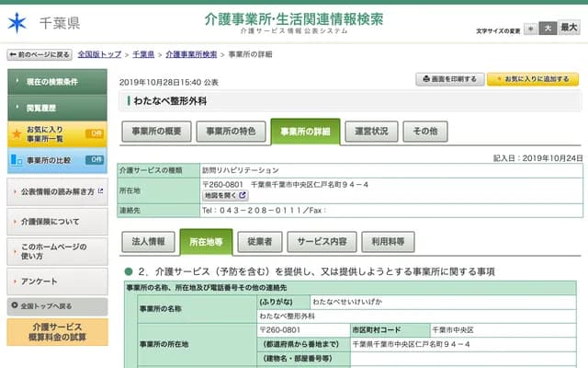
Task: Select 事業所の詳細 tab
Action: click(305, 132)
